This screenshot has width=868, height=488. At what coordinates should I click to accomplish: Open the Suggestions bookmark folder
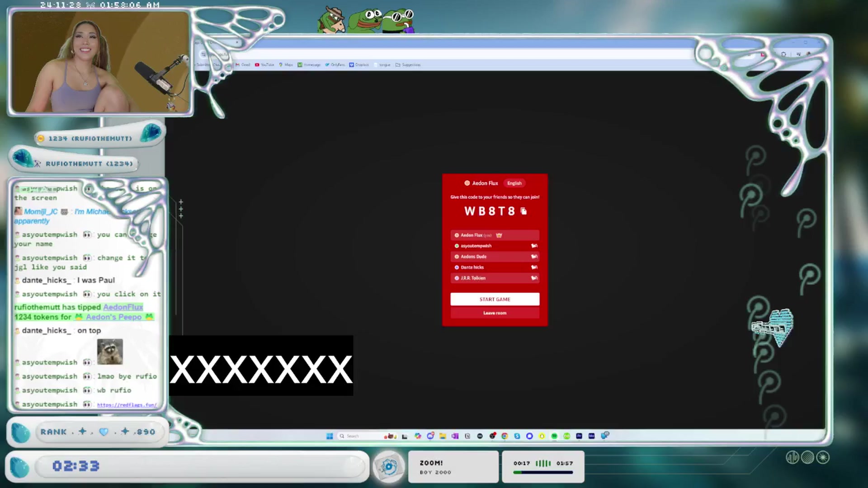point(408,65)
